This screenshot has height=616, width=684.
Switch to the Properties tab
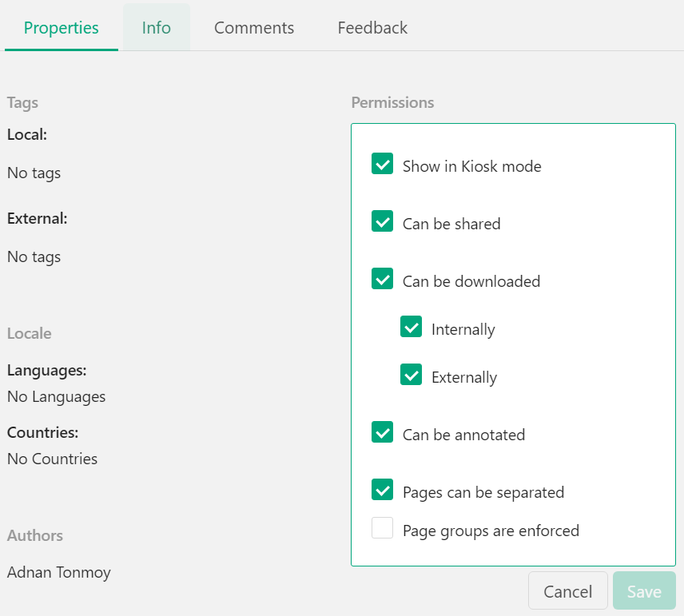click(x=61, y=27)
